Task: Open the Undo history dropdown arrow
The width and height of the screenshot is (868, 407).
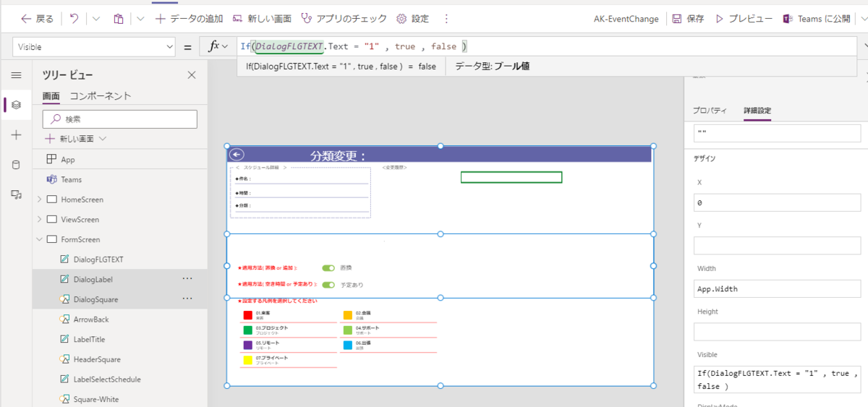Action: (x=96, y=19)
